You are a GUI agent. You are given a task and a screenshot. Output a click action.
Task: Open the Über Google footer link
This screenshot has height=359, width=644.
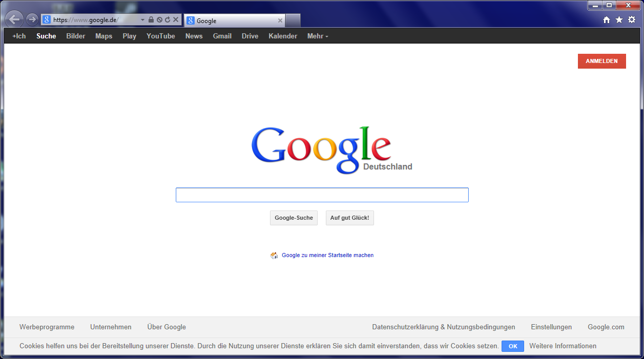click(167, 327)
